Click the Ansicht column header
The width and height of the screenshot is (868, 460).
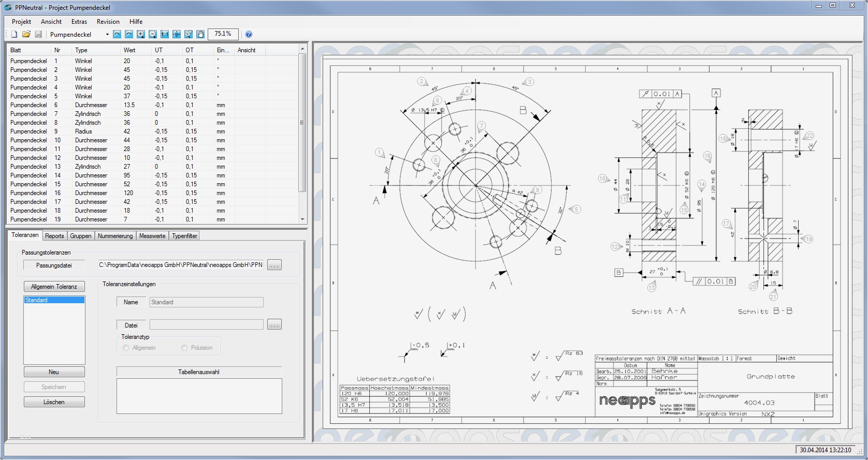[251, 50]
